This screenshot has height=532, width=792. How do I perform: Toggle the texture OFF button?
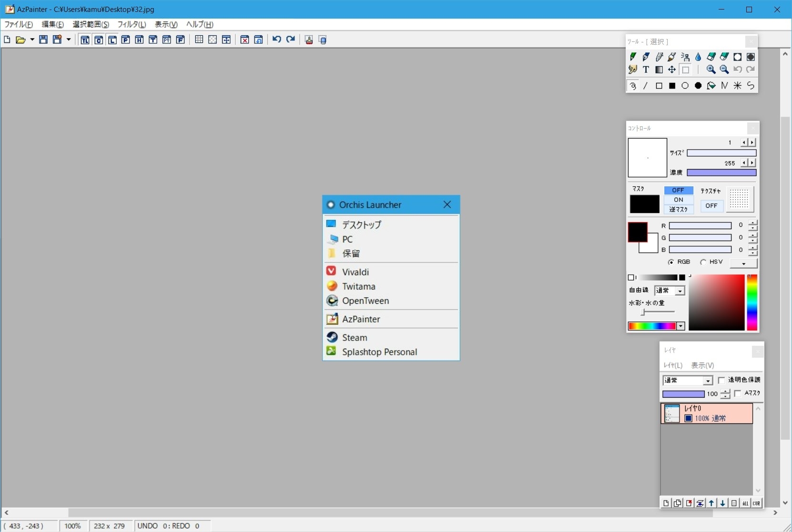coord(711,206)
